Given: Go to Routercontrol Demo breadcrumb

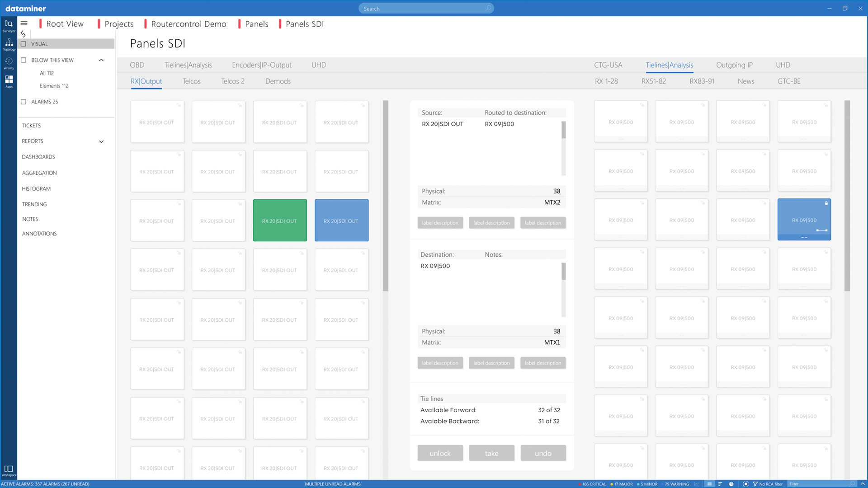Looking at the screenshot, I should coord(189,24).
